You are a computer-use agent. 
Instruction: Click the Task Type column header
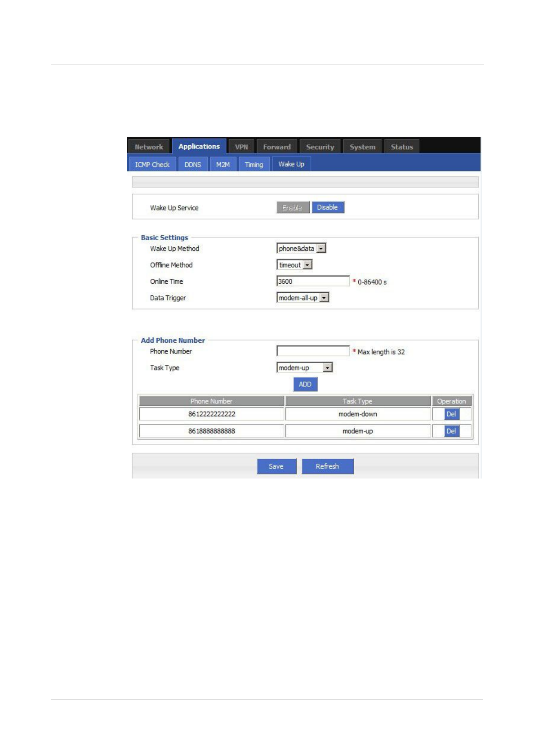tap(358, 401)
